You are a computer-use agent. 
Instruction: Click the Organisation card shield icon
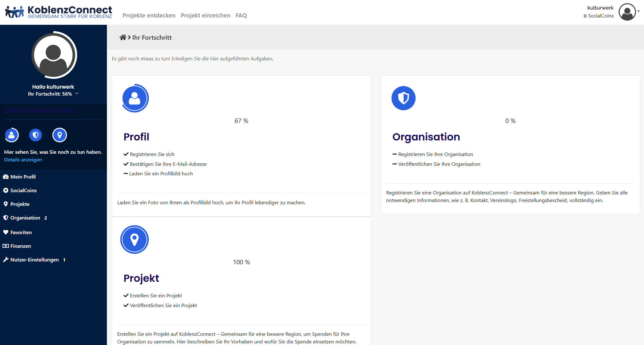click(x=403, y=98)
